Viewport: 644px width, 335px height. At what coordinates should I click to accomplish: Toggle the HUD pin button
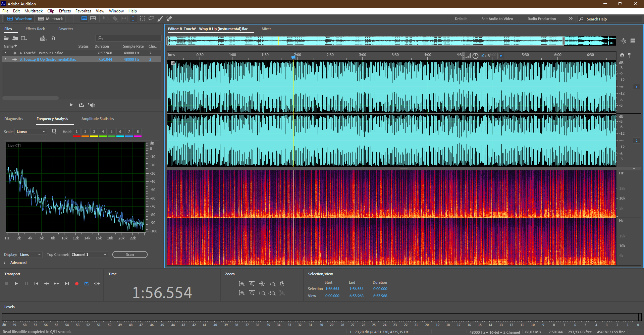click(x=501, y=56)
